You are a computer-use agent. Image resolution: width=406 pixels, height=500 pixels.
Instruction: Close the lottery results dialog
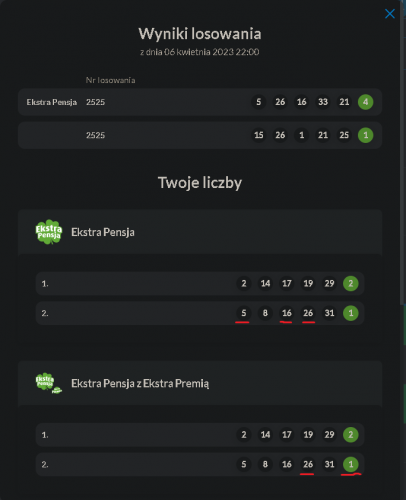coord(390,14)
